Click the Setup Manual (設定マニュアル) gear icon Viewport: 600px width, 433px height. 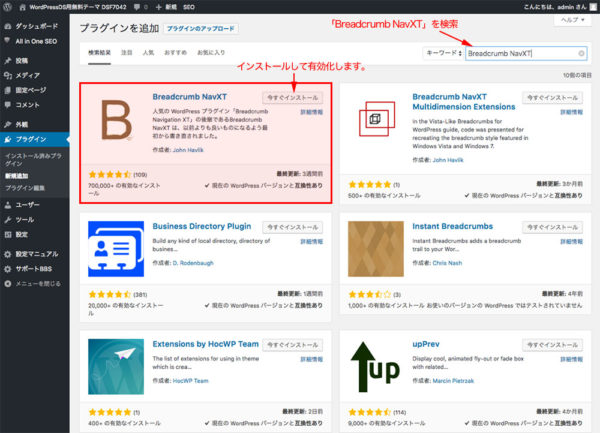[x=8, y=254]
